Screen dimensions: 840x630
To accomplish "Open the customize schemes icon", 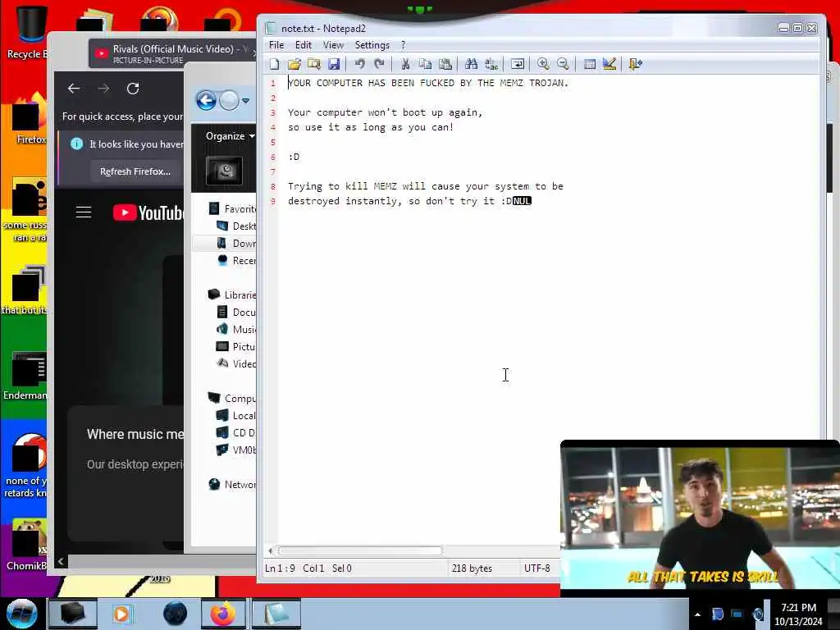I will [x=609, y=64].
